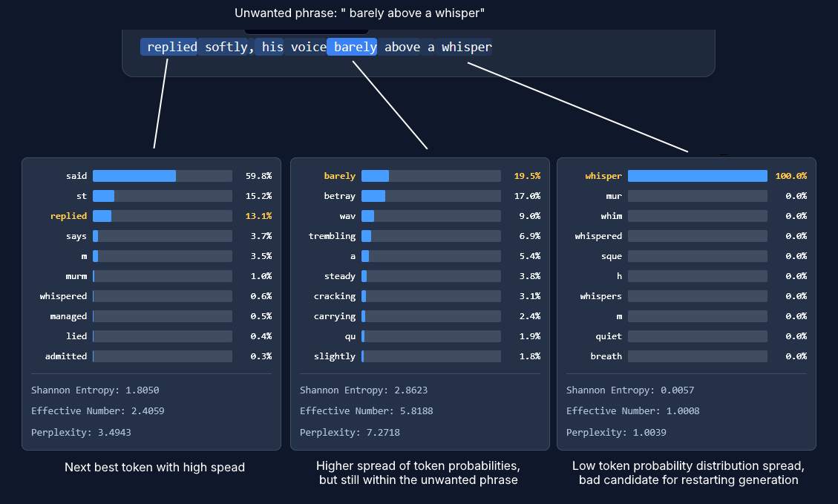The width and height of the screenshot is (838, 504).
Task: Click the 'st' 15.2% probability bar
Action: click(163, 196)
